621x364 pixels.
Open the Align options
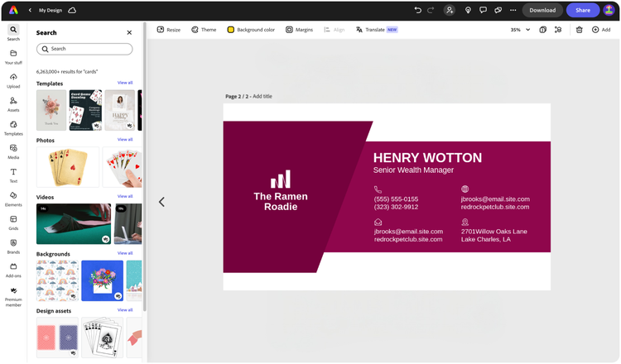[335, 30]
